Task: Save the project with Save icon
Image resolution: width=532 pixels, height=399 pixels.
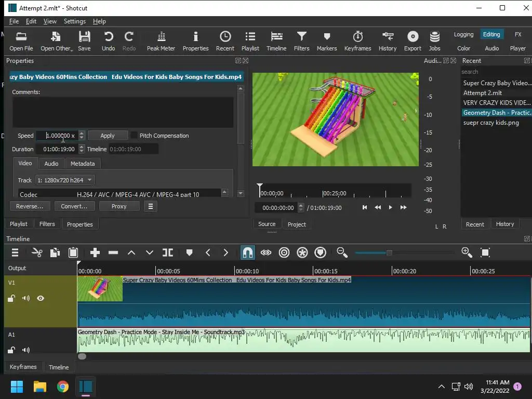Action: pos(84,41)
